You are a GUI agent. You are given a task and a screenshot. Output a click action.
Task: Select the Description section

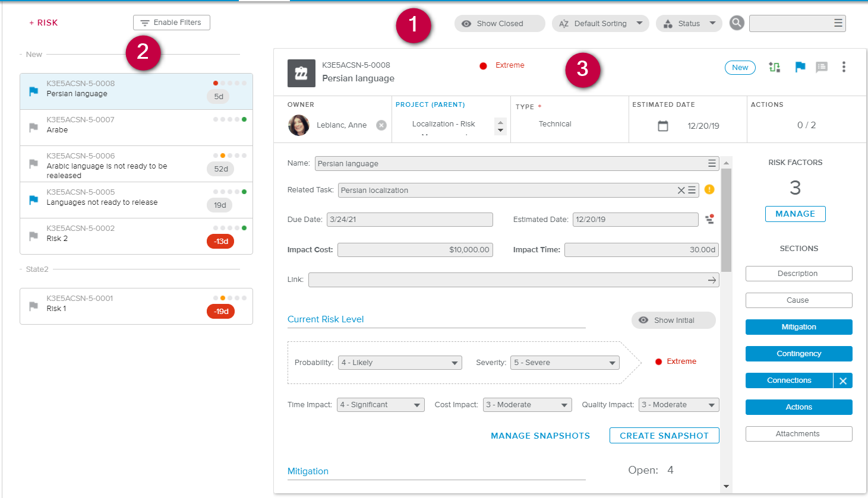[798, 274]
